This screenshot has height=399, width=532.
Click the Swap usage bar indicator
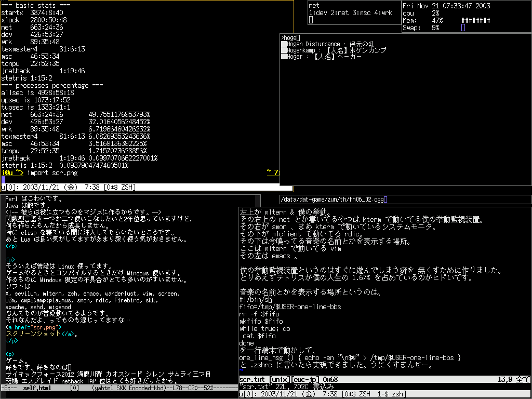tap(463, 28)
